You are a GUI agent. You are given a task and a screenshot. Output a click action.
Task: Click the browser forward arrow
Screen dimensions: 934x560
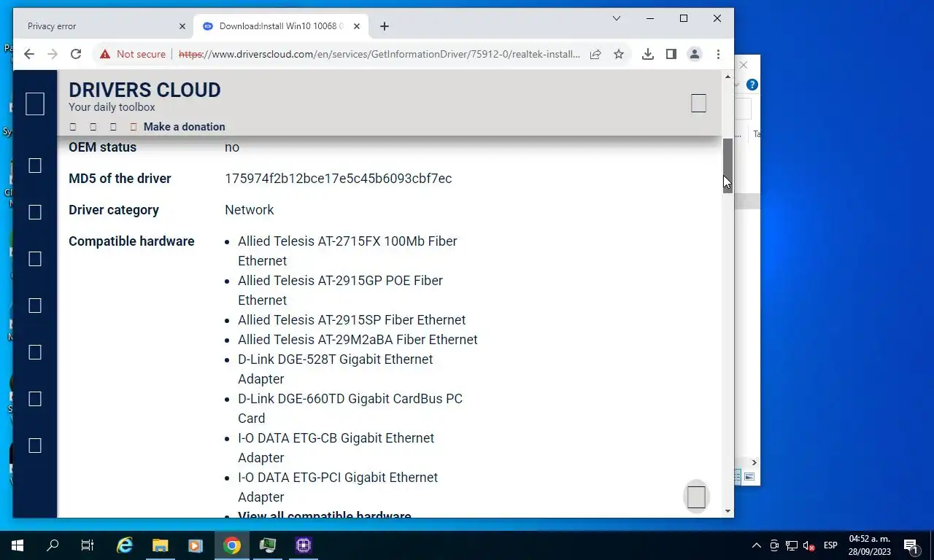click(x=52, y=54)
